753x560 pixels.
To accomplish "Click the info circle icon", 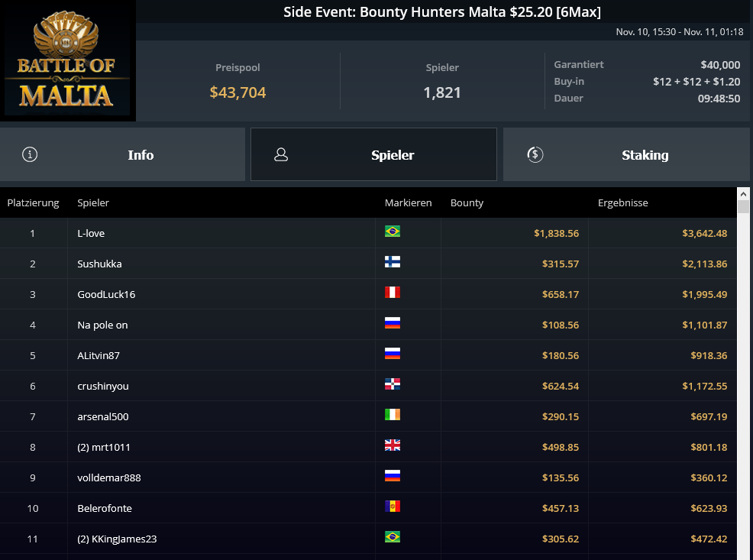I will pos(30,154).
